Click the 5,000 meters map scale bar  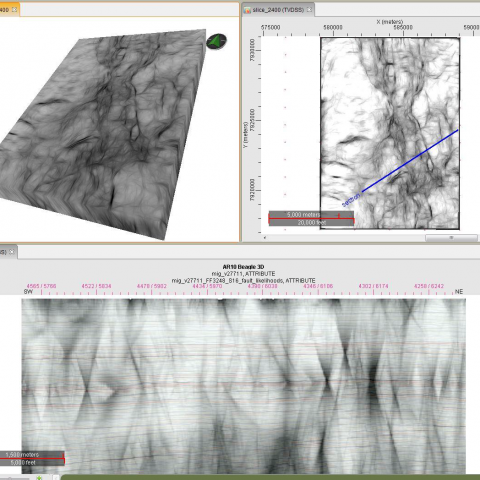pos(311,218)
